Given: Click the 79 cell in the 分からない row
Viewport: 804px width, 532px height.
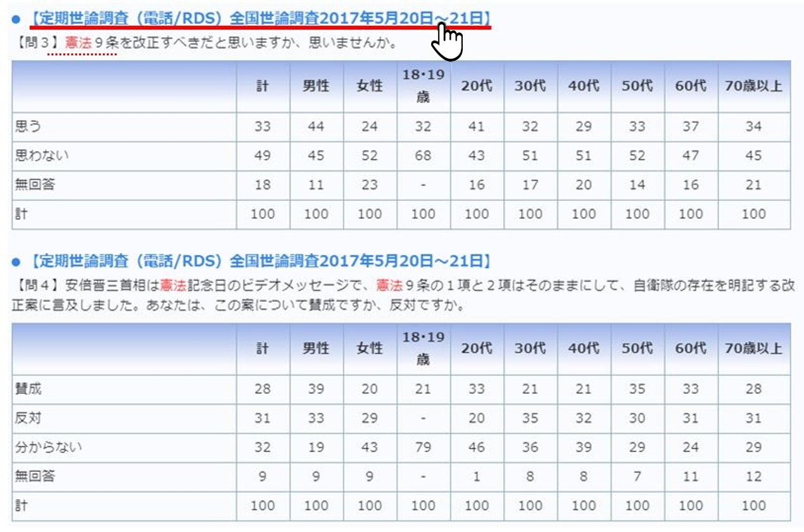Looking at the screenshot, I should (423, 447).
